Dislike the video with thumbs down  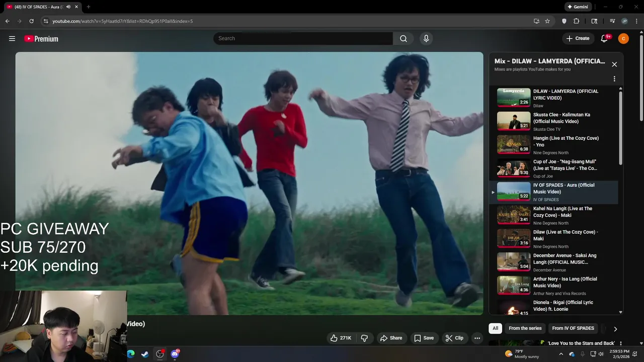(x=365, y=338)
